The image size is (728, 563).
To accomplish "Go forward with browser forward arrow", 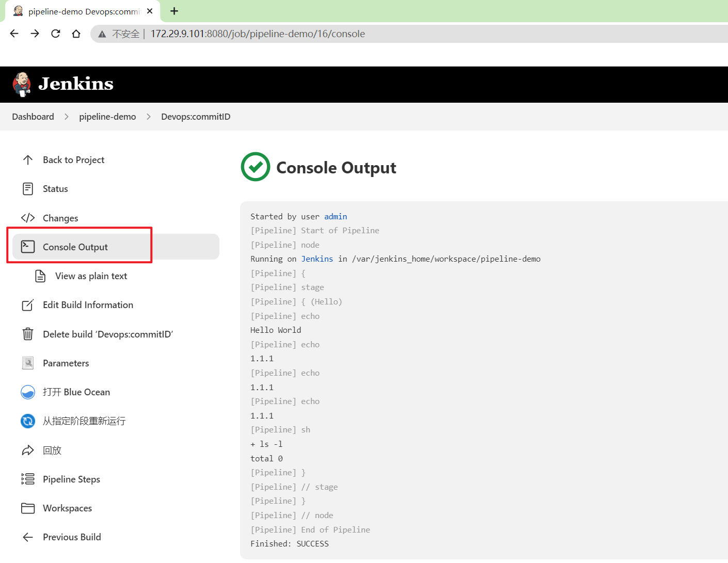I will [35, 34].
